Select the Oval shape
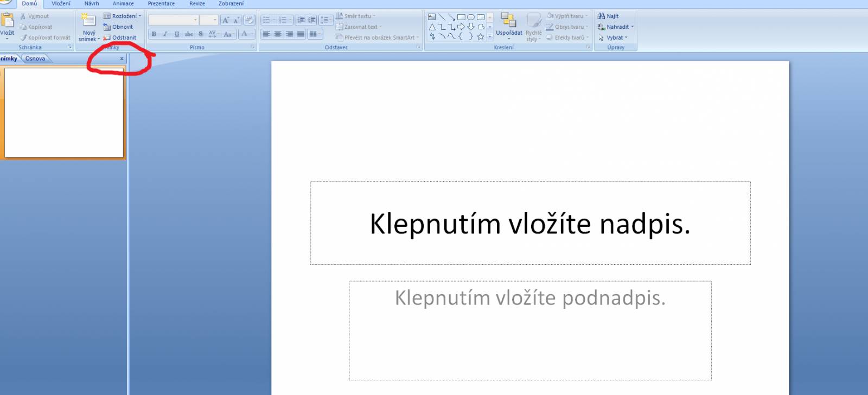 tap(471, 17)
